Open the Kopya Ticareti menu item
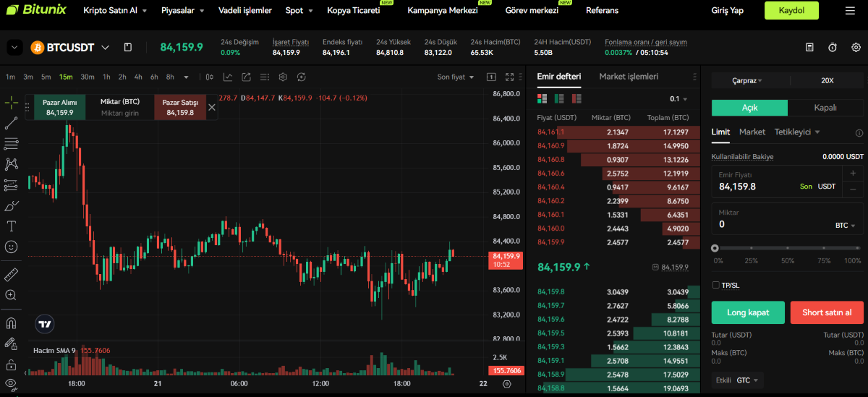The width and height of the screenshot is (868, 397). tap(353, 11)
